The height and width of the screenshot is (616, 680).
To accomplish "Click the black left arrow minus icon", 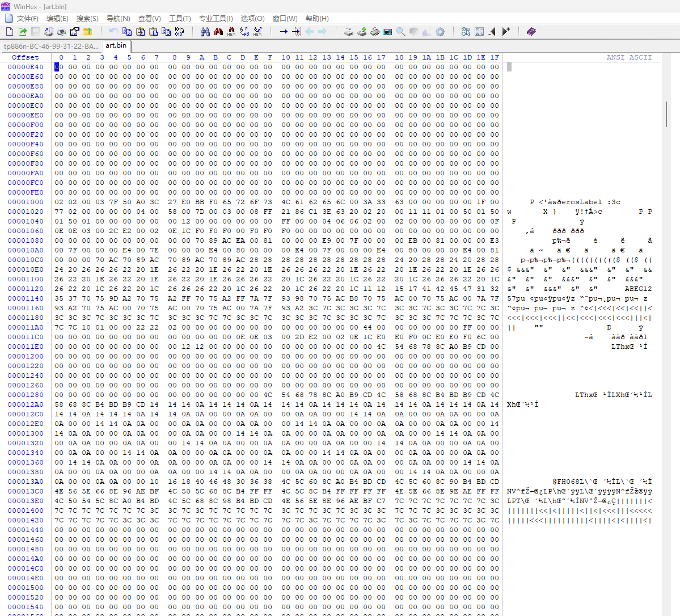I will pos(492,32).
